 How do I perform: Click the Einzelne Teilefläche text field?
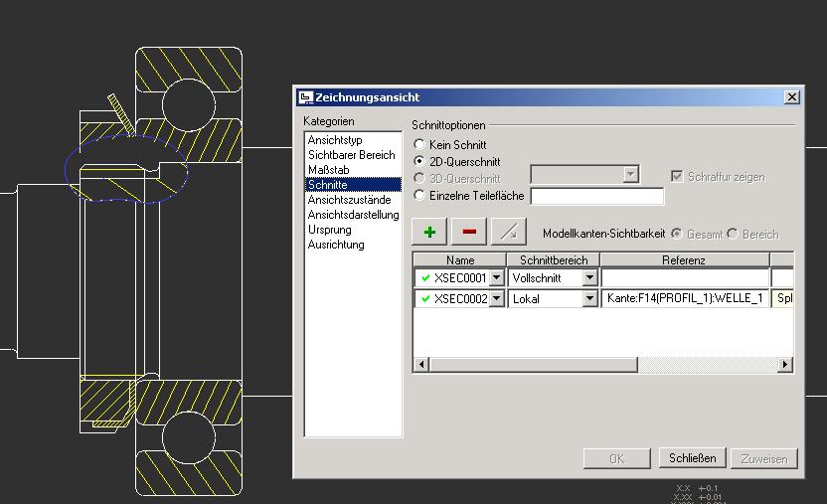coord(596,196)
